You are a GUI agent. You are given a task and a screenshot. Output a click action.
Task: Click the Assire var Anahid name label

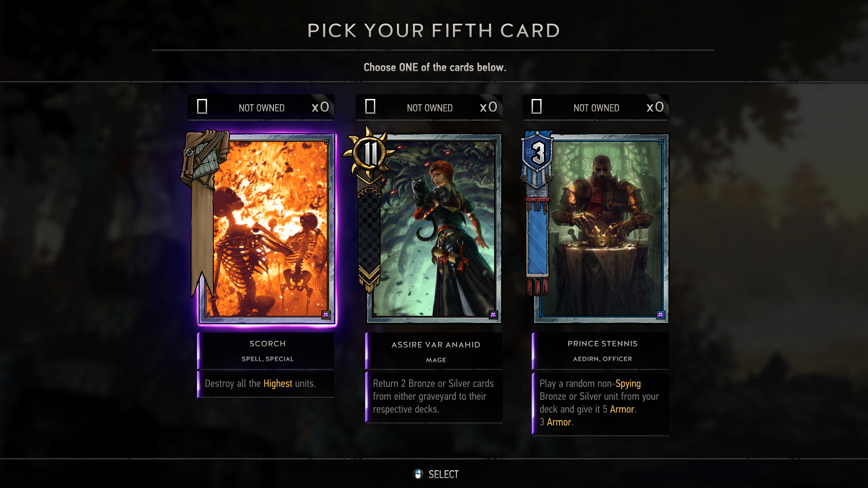click(436, 345)
